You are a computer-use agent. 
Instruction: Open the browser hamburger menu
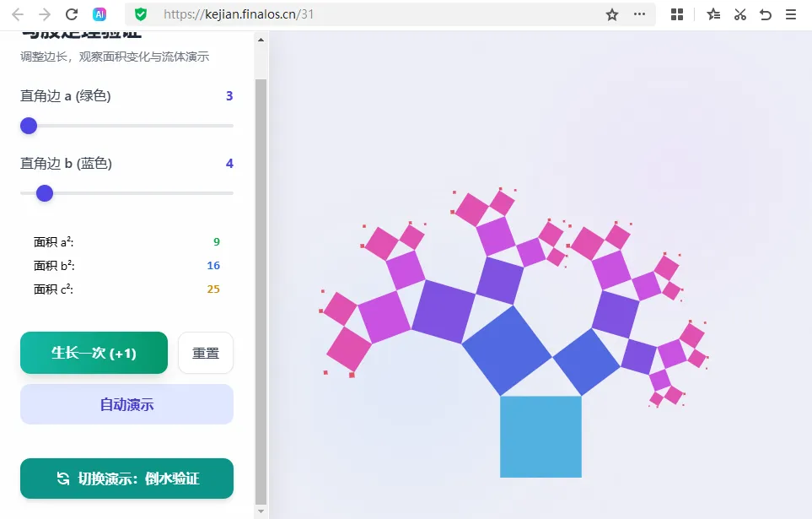(791, 14)
